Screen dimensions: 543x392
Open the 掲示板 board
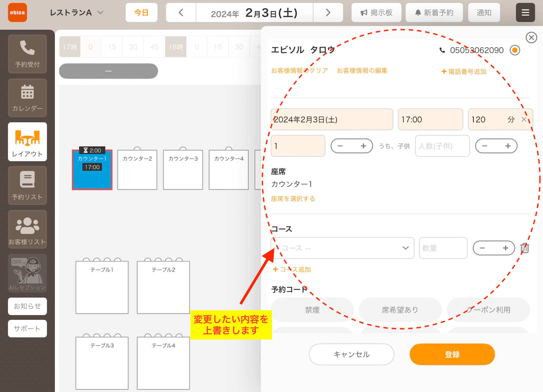(x=376, y=12)
